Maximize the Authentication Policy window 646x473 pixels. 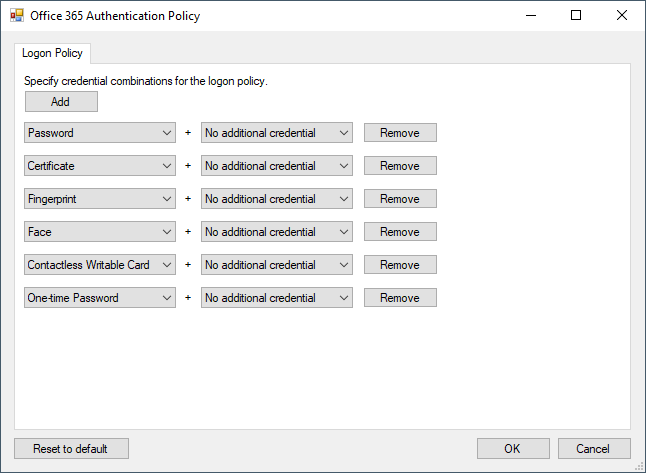pos(576,16)
